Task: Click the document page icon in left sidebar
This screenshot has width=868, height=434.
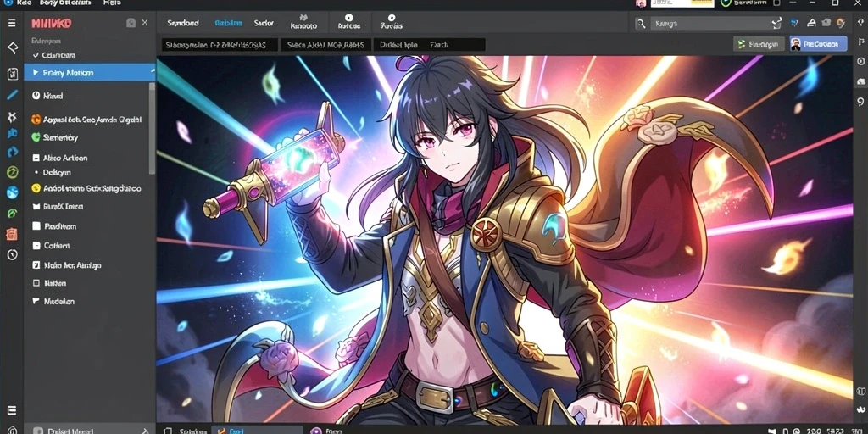Action: tap(12, 74)
